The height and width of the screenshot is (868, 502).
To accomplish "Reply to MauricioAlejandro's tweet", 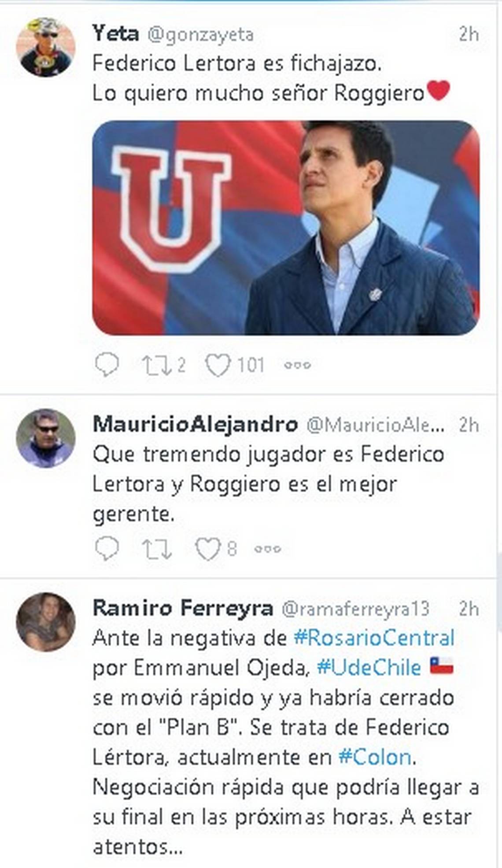I will pyautogui.click(x=107, y=548).
